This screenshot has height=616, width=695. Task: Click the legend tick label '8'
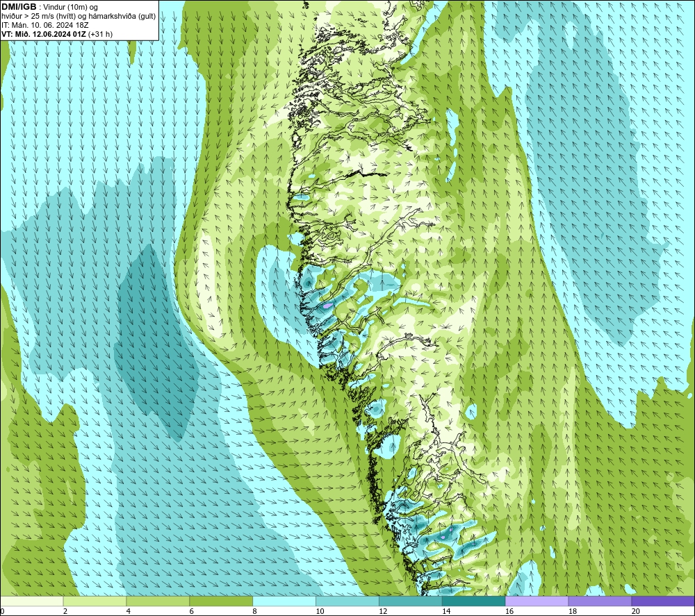point(254,611)
